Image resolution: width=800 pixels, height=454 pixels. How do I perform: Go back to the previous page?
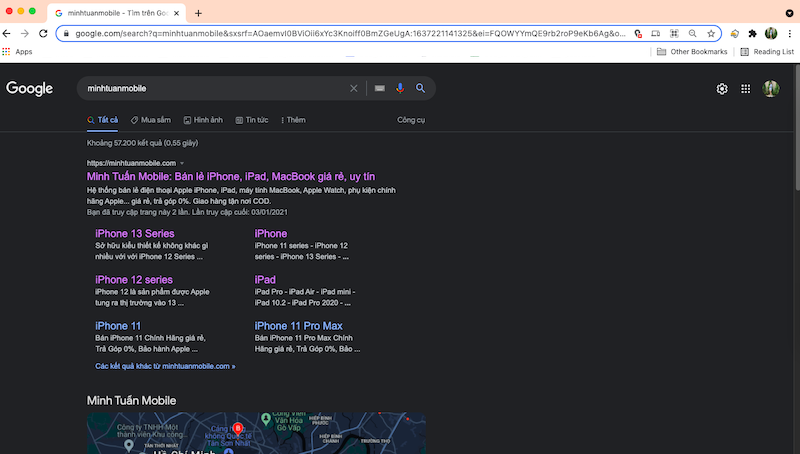click(7, 33)
